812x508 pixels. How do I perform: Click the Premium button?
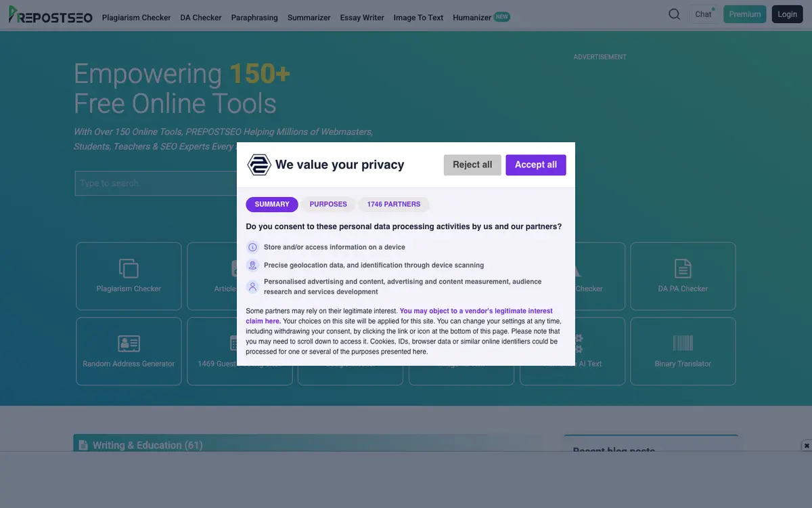click(x=745, y=14)
